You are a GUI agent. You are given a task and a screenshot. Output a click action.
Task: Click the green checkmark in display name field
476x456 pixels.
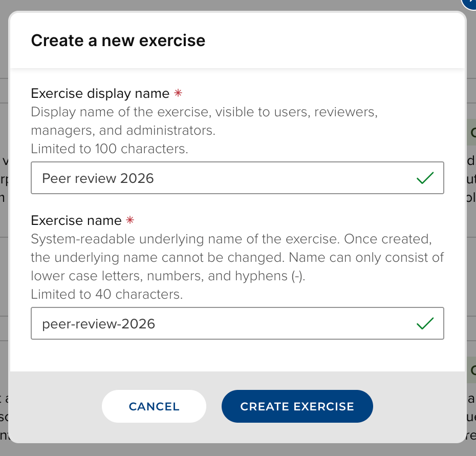pyautogui.click(x=425, y=178)
